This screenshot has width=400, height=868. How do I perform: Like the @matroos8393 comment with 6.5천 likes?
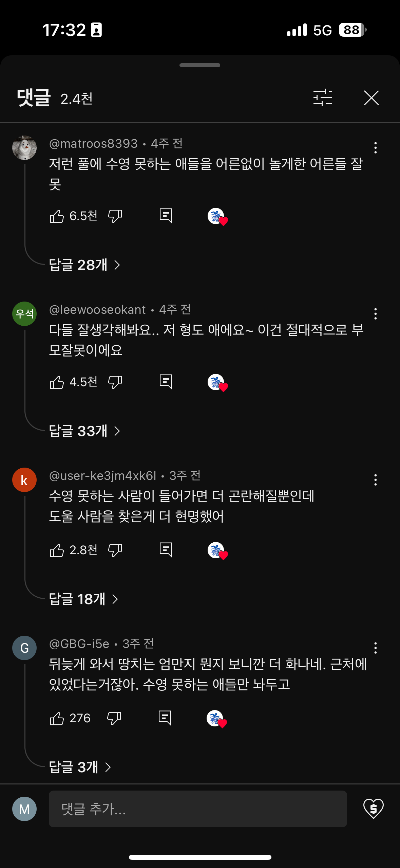(57, 216)
